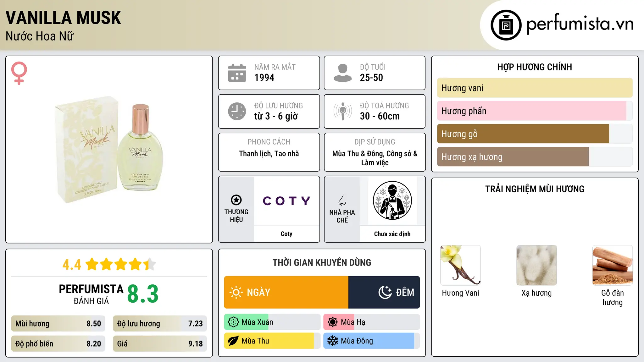Click the person silhouette age icon
Screen dimensions: 644x362
pos(343,73)
